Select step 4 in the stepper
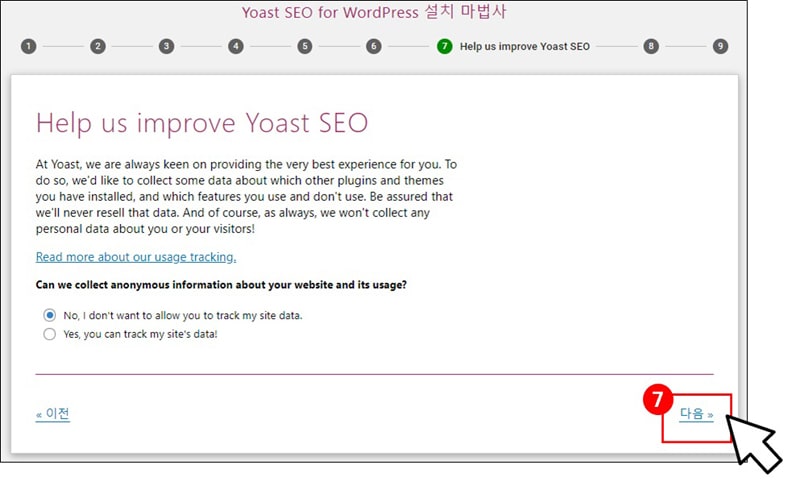The width and height of the screenshot is (800, 494). pyautogui.click(x=236, y=46)
